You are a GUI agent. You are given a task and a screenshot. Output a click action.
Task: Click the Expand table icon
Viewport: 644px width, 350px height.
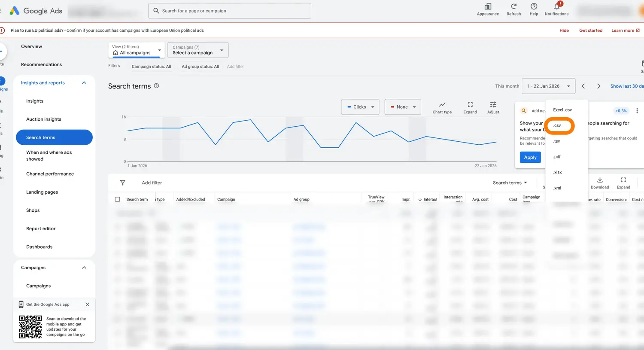(623, 182)
